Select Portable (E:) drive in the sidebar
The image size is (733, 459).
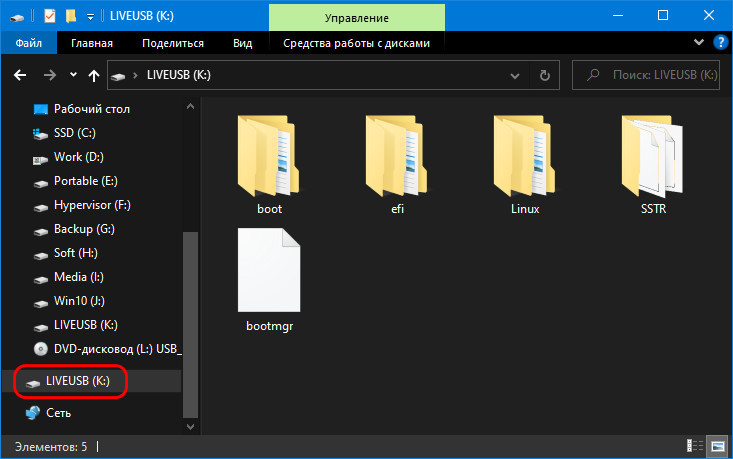(x=86, y=181)
